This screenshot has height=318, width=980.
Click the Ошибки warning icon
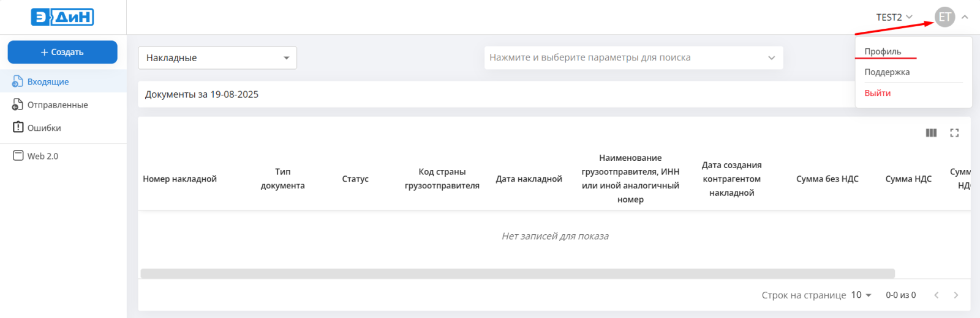pos(18,127)
